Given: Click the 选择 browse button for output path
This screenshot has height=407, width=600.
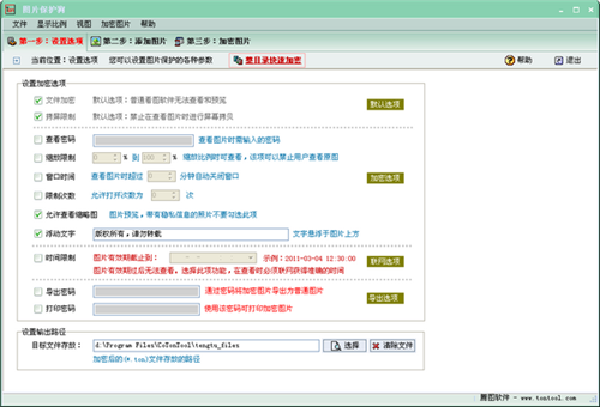Looking at the screenshot, I should pyautogui.click(x=344, y=346).
